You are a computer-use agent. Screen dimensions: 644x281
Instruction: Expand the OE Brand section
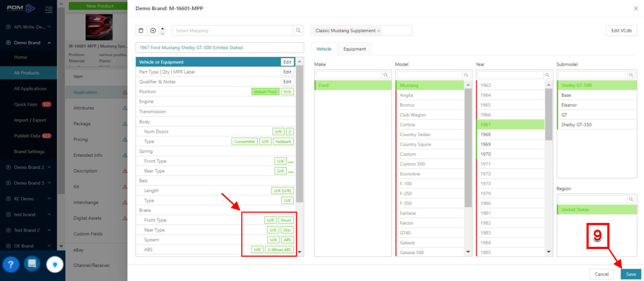(49, 246)
